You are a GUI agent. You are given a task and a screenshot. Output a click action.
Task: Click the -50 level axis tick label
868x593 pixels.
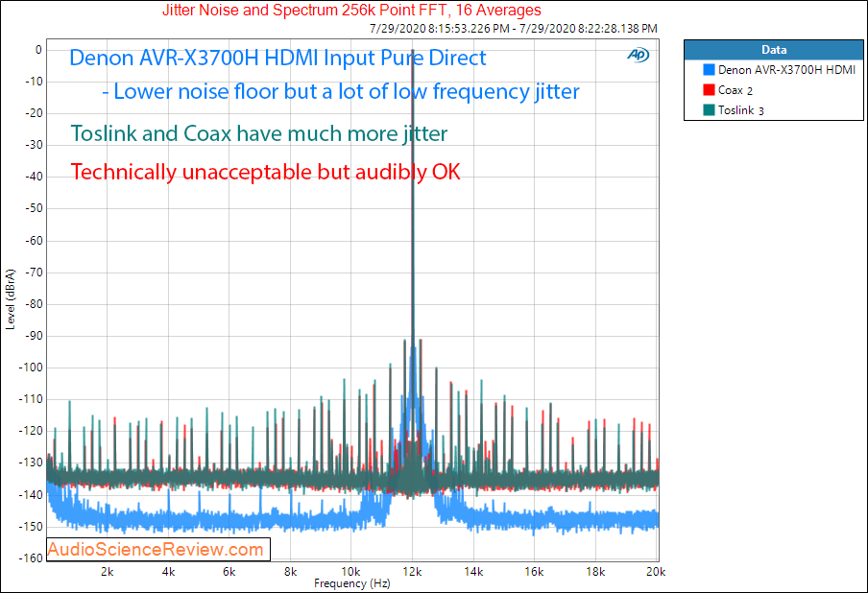[x=34, y=208]
